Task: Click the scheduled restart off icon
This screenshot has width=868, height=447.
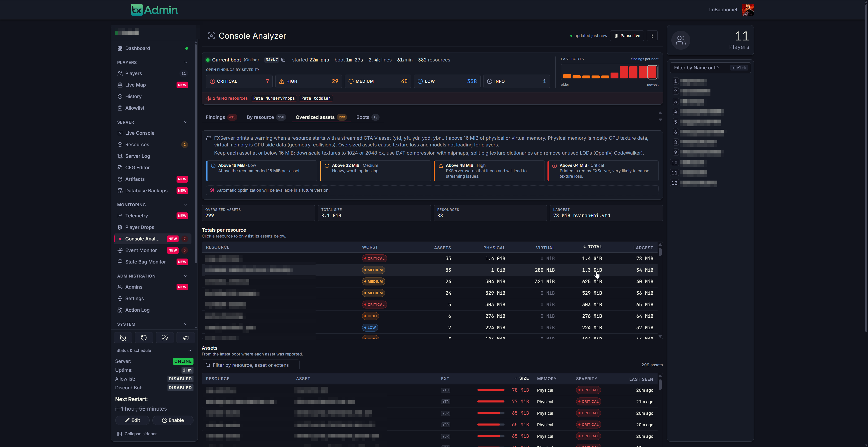Action: tap(123, 338)
